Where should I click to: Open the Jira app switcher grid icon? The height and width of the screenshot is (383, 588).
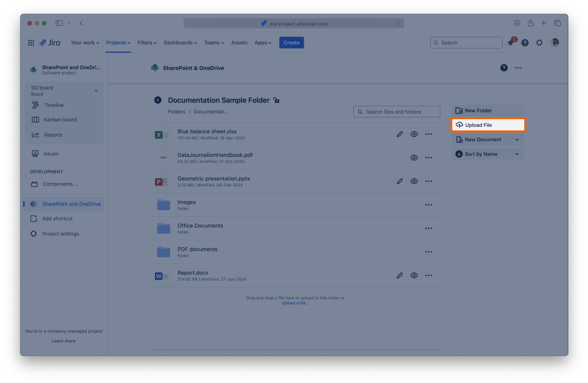pyautogui.click(x=31, y=43)
